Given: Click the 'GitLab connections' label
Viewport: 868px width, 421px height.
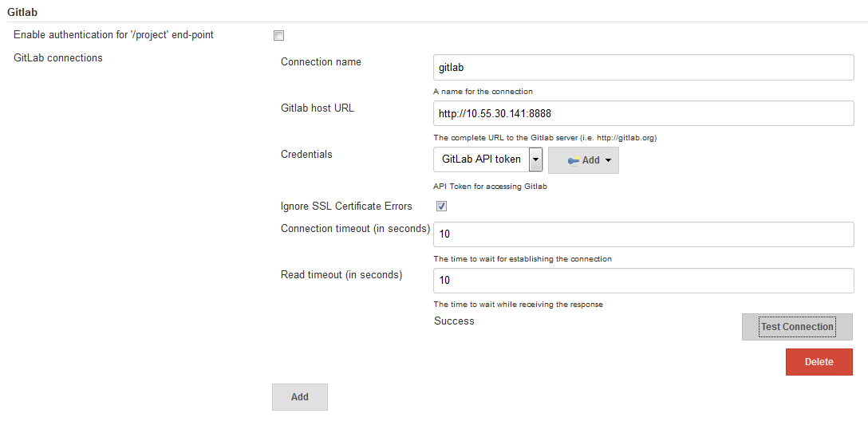Looking at the screenshot, I should pos(58,57).
